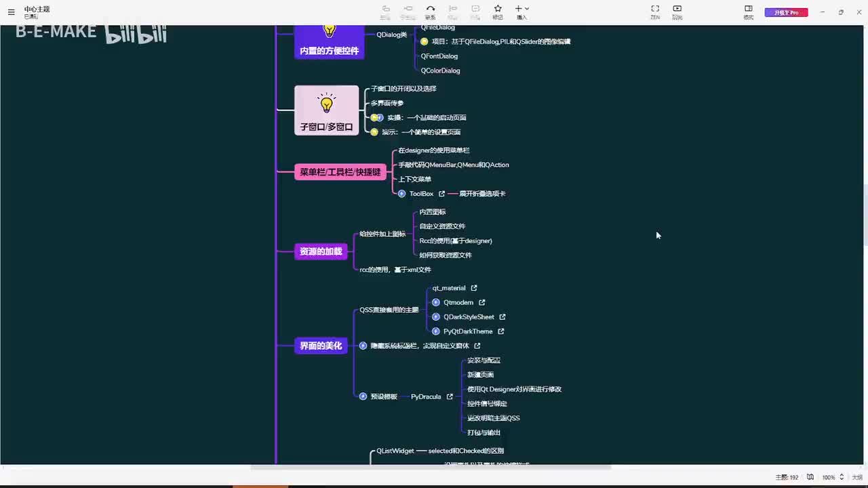Click the yellow marker beside 演示：一个简单的设置页面
The width and height of the screenshot is (868, 488).
point(374,132)
